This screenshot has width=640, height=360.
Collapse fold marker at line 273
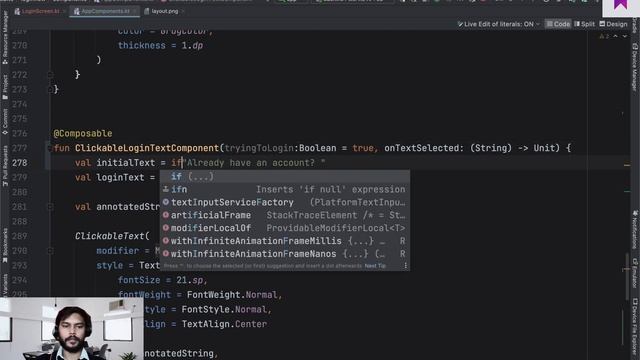pyautogui.click(x=50, y=89)
